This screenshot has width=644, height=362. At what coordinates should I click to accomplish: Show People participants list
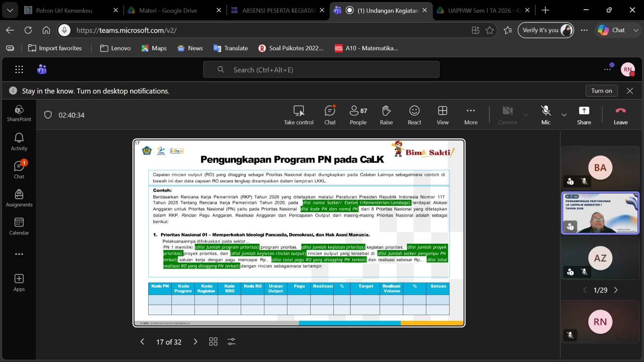pyautogui.click(x=358, y=115)
